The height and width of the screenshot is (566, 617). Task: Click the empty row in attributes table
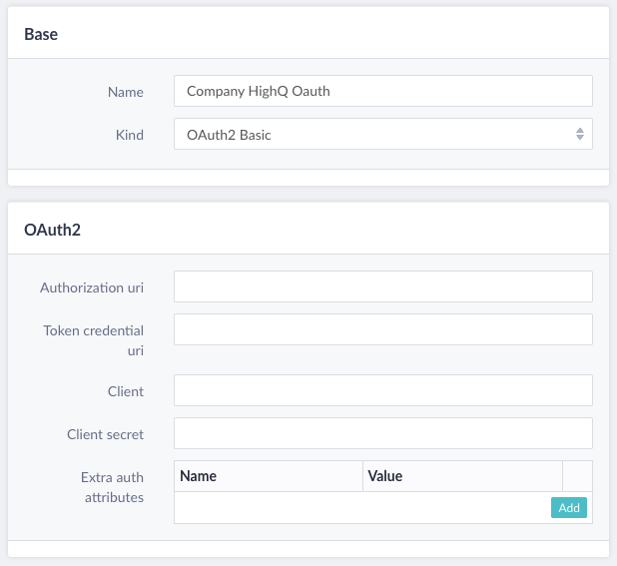coord(360,508)
